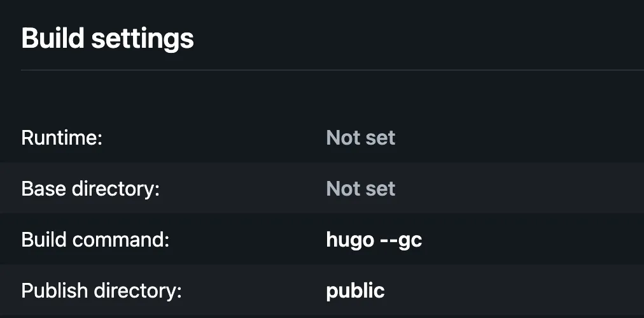This screenshot has width=644, height=318.
Task: Select the 'public' publish directory value
Action: coord(355,291)
